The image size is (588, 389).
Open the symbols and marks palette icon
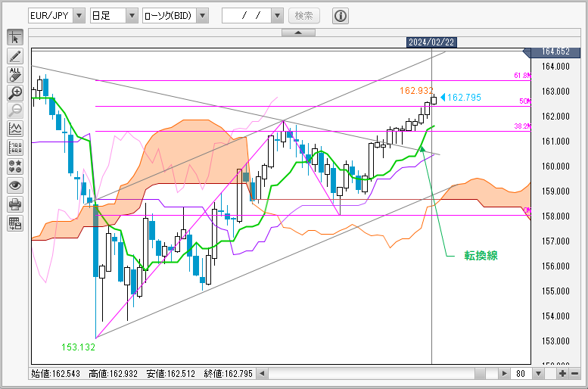[15, 166]
